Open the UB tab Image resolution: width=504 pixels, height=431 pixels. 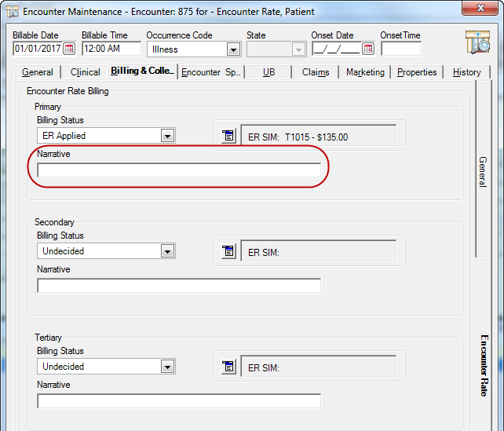coord(268,72)
